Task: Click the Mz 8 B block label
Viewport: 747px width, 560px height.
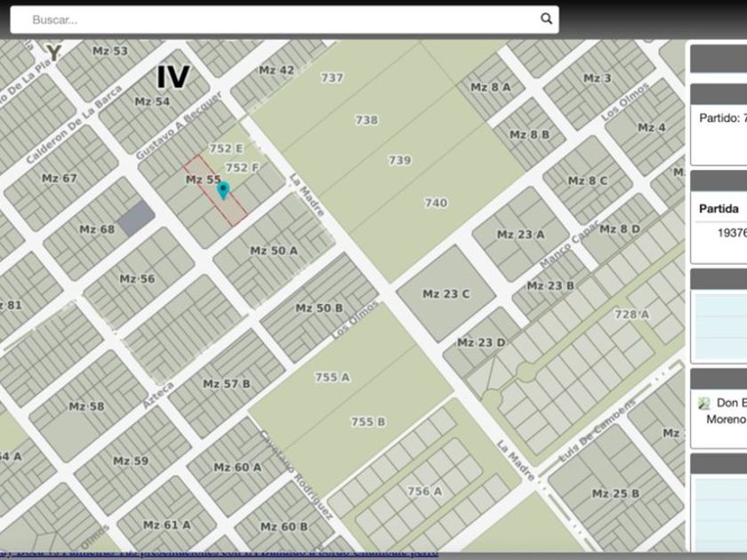Action: pyautogui.click(x=530, y=135)
